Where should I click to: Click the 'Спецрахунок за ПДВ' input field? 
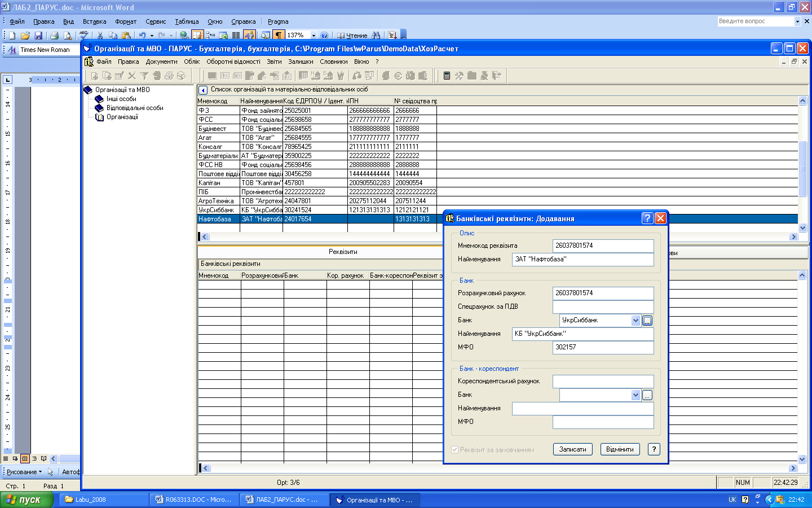pos(603,306)
